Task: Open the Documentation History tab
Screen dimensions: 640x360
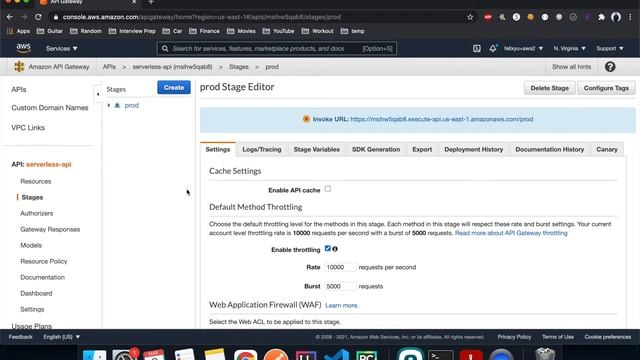Action: [x=549, y=149]
